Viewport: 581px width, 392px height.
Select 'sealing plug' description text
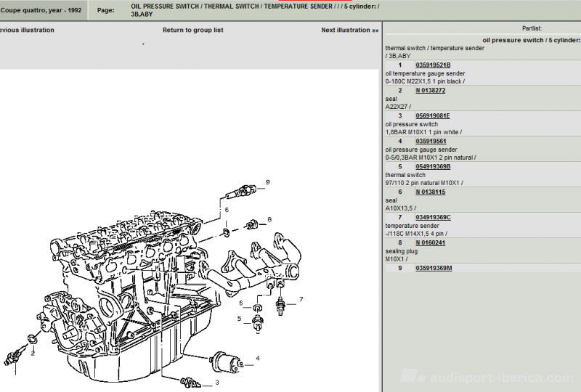(x=402, y=251)
